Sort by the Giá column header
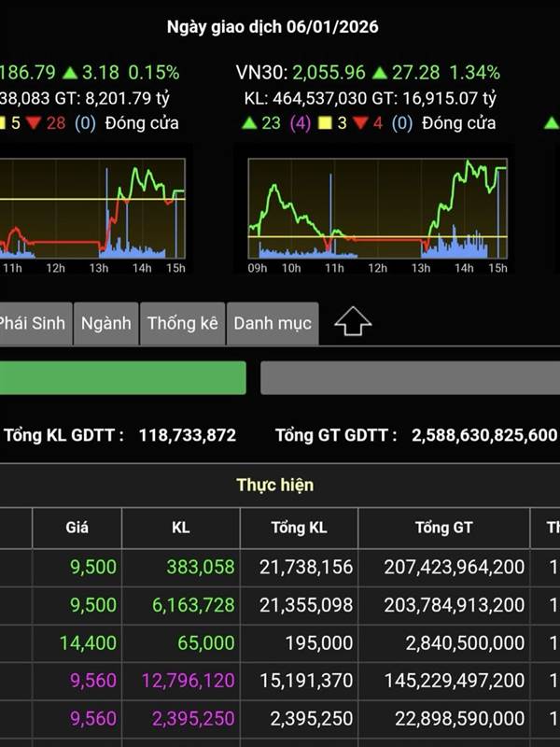Viewport: 560px width, 747px height. pyautogui.click(x=77, y=528)
